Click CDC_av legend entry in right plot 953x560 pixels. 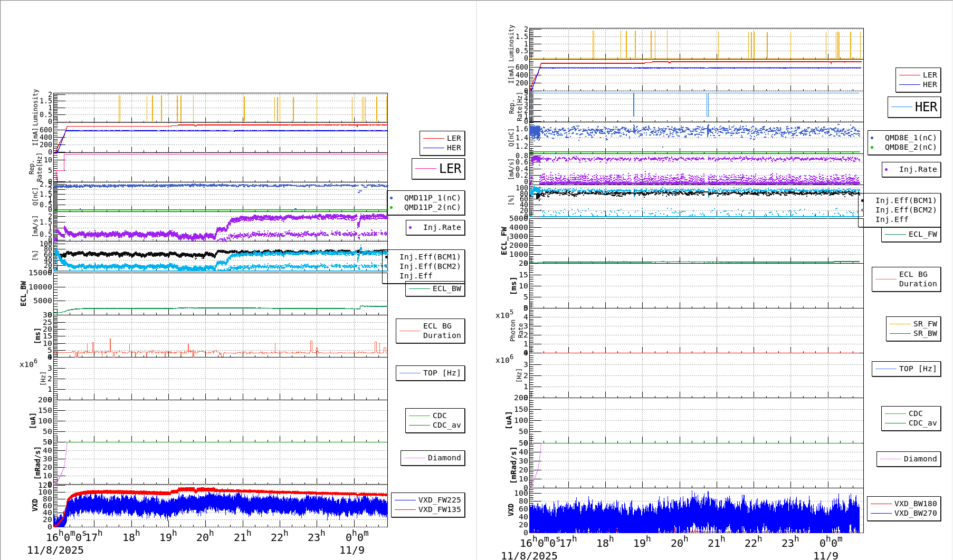click(922, 423)
